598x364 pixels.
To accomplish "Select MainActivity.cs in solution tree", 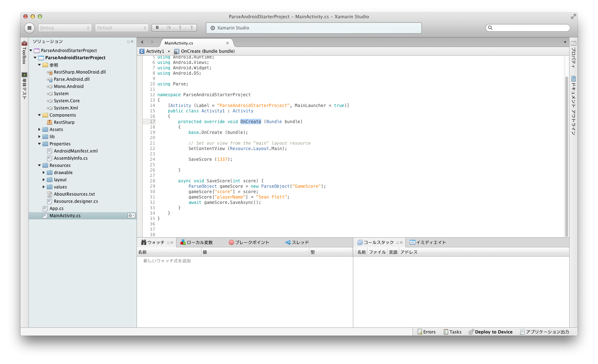I will point(65,216).
